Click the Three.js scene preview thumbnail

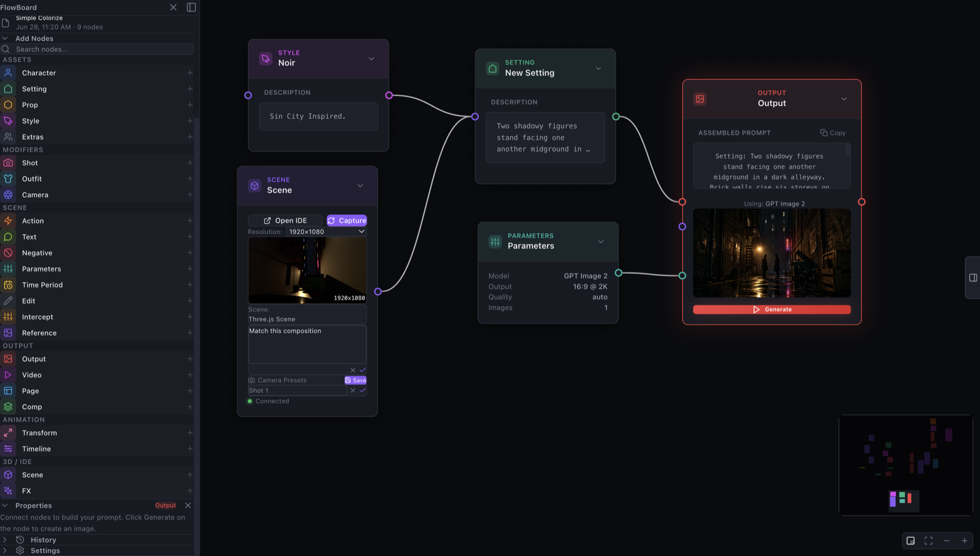[x=307, y=270]
